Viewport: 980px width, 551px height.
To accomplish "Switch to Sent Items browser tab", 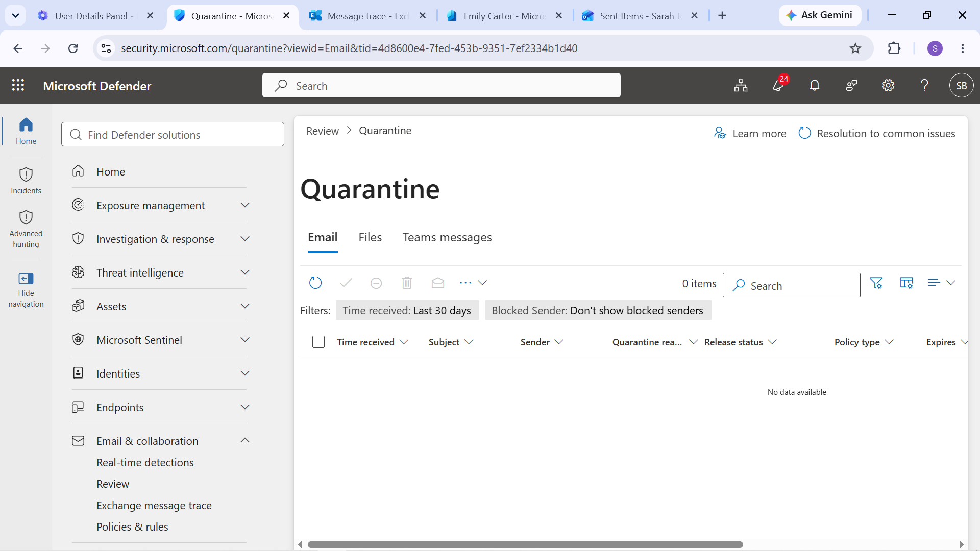I will tap(640, 16).
